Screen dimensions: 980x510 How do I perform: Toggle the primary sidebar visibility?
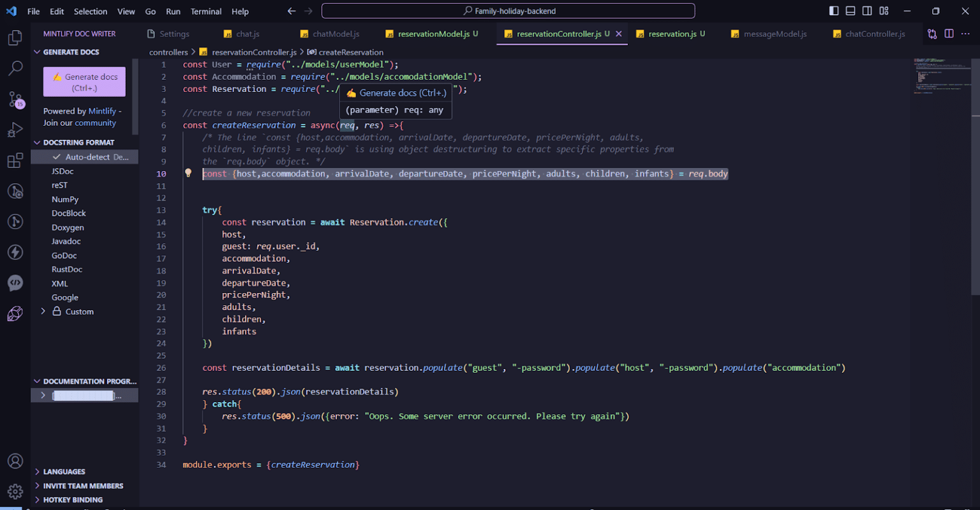tap(834, 11)
